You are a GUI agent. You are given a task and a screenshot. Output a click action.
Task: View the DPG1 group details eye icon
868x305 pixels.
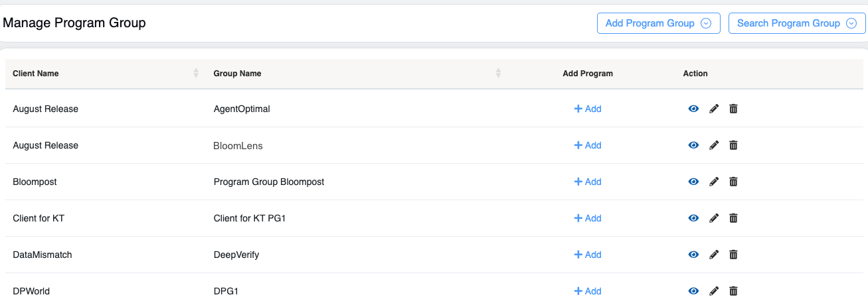tap(693, 291)
